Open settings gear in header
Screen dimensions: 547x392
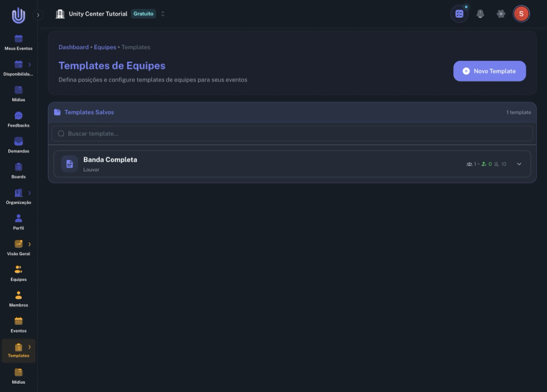click(501, 14)
